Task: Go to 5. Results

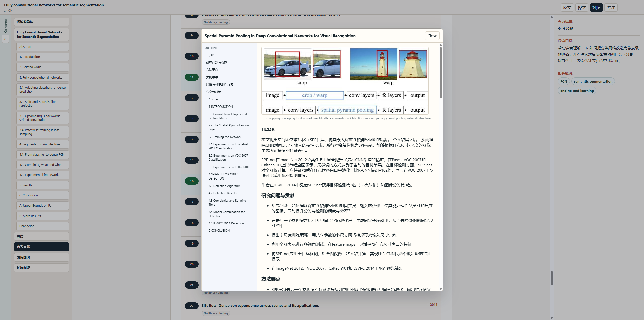Action: tap(43, 185)
